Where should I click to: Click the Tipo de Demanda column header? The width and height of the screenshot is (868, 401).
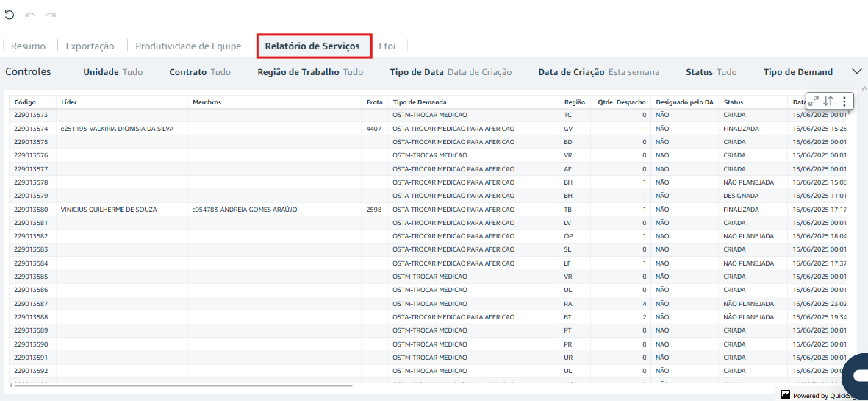tap(420, 102)
